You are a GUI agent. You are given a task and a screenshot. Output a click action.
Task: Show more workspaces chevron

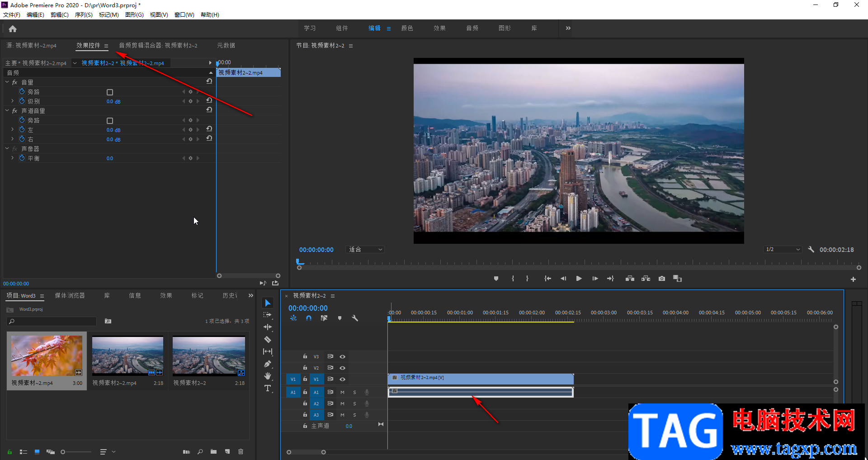568,28
